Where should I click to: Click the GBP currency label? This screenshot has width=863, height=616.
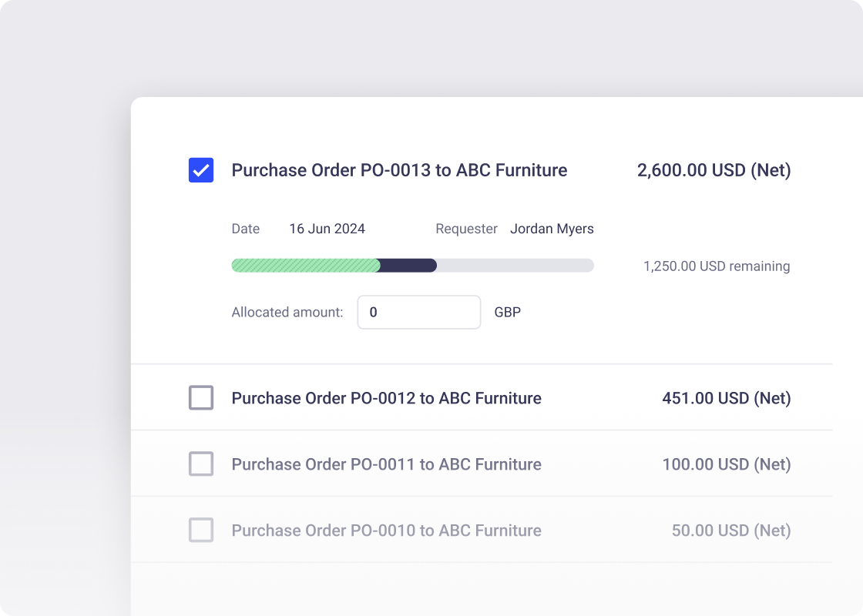pyautogui.click(x=507, y=313)
